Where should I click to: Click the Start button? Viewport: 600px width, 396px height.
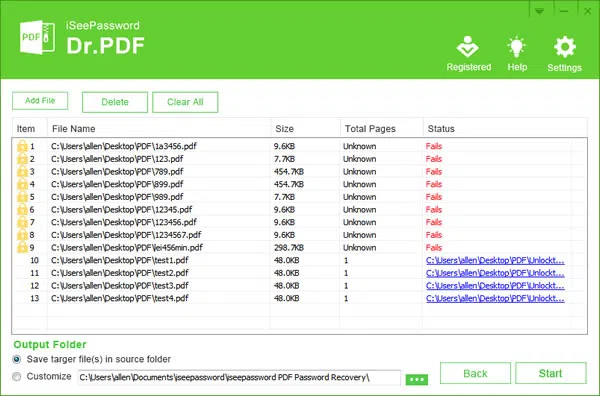[x=551, y=373]
